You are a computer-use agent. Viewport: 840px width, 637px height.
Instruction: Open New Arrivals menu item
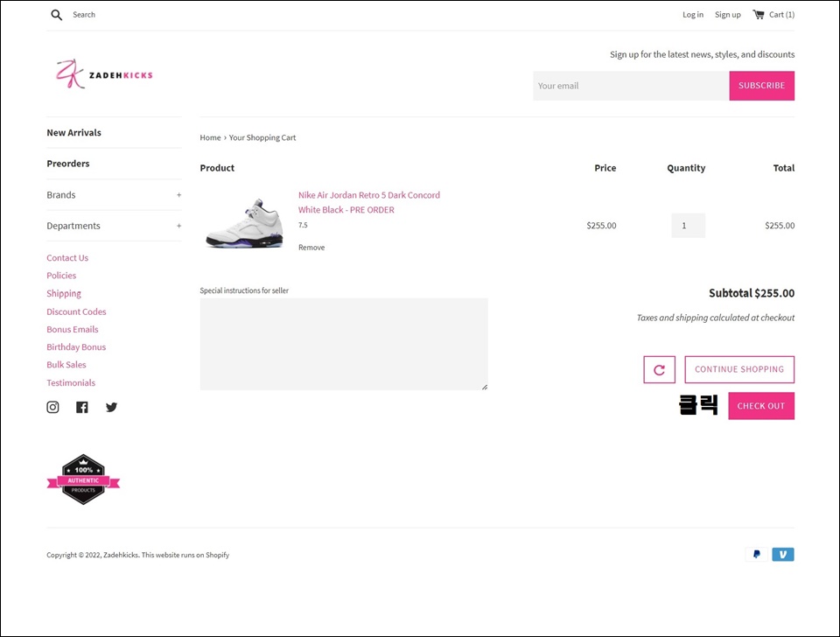click(73, 133)
